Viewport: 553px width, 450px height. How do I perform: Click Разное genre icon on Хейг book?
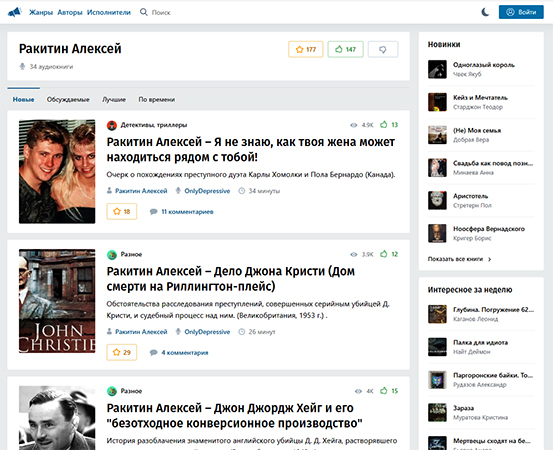coord(112,391)
